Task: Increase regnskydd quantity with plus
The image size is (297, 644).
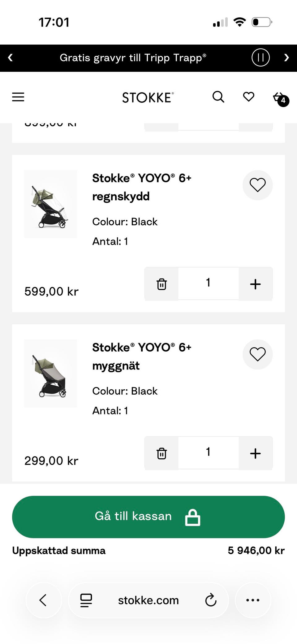Action: 255,284
